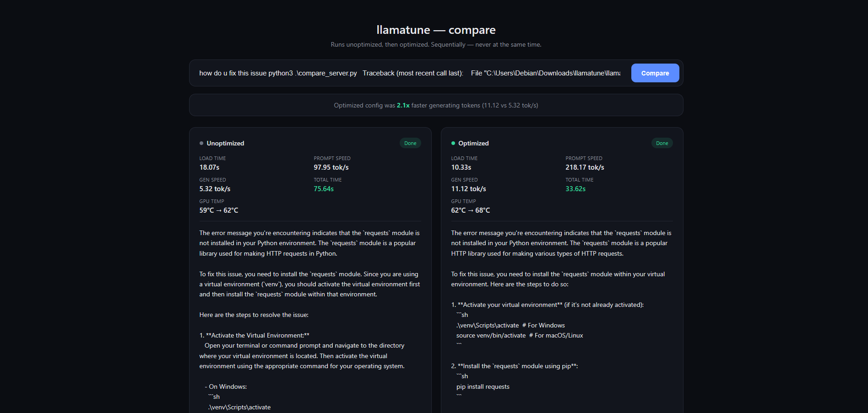Viewport: 868px width, 413px height.
Task: Select the gen speed "11.12 tok/s" in Optimized
Action: [x=468, y=189]
